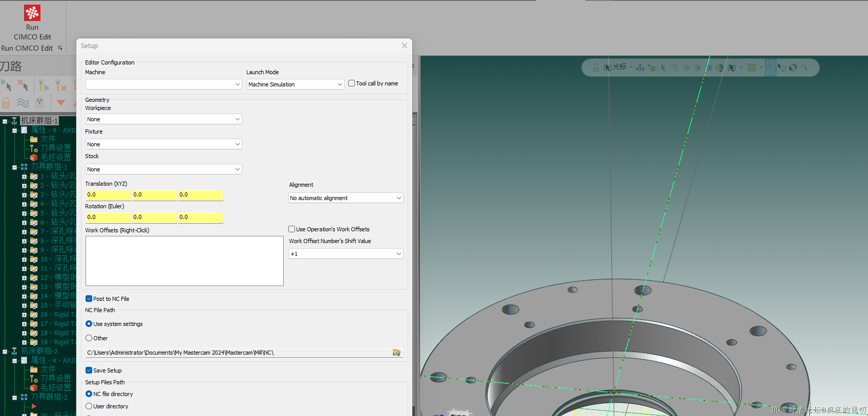Click first Translation X input field
This screenshot has height=416, width=868.
108,195
